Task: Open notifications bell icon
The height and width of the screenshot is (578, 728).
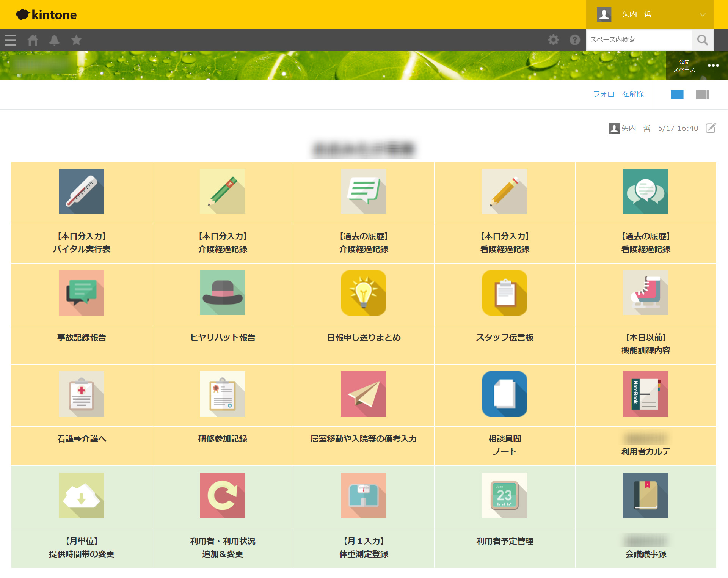Action: tap(55, 40)
